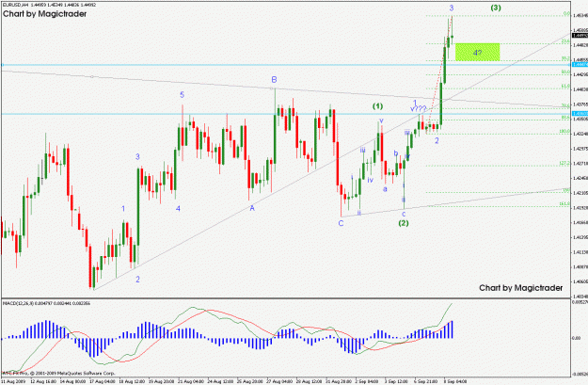Image resolution: width=588 pixels, height=385 pixels.
Task: Select the green '4?' target rectangle
Action: click(477, 52)
